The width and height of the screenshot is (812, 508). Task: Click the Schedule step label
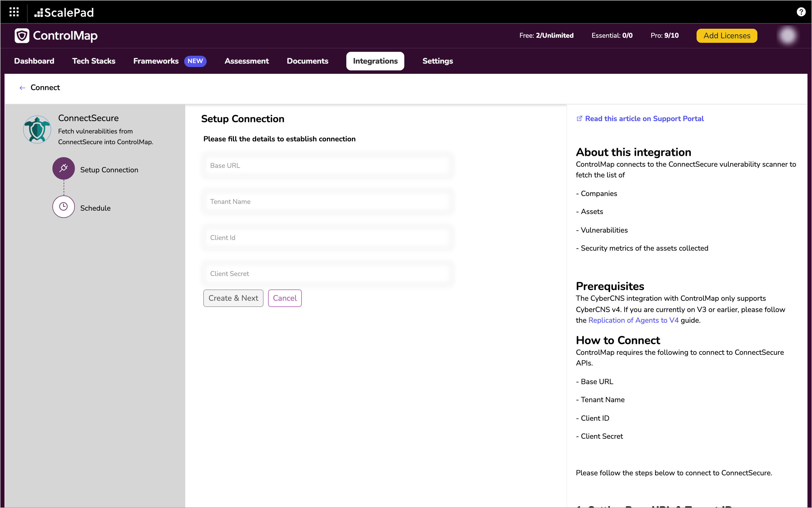(x=95, y=208)
